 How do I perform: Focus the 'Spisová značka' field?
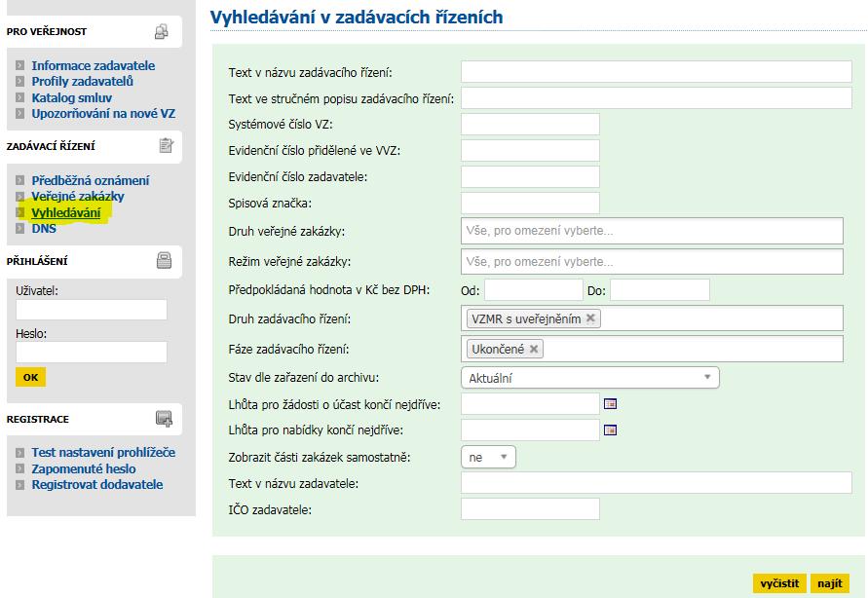click(x=530, y=203)
